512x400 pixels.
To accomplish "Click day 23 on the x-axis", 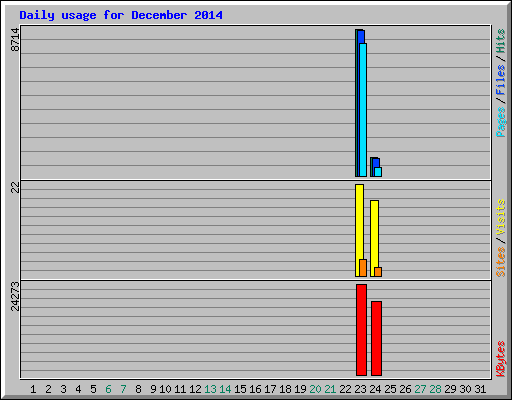I will tap(360, 389).
